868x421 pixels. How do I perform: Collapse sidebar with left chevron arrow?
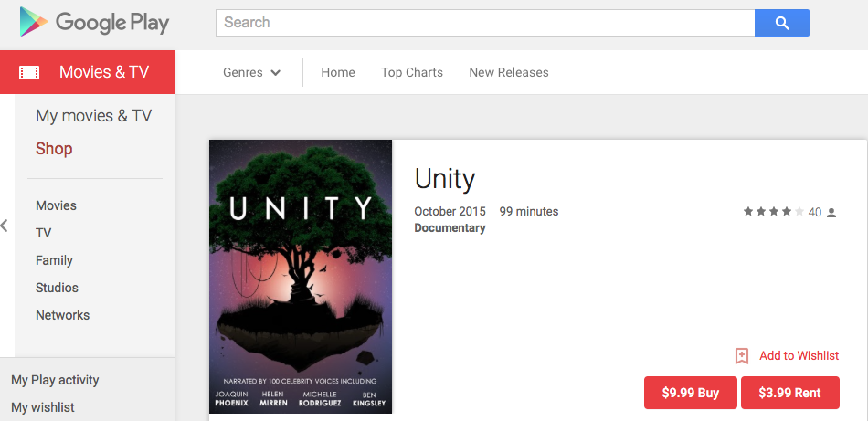[5, 226]
